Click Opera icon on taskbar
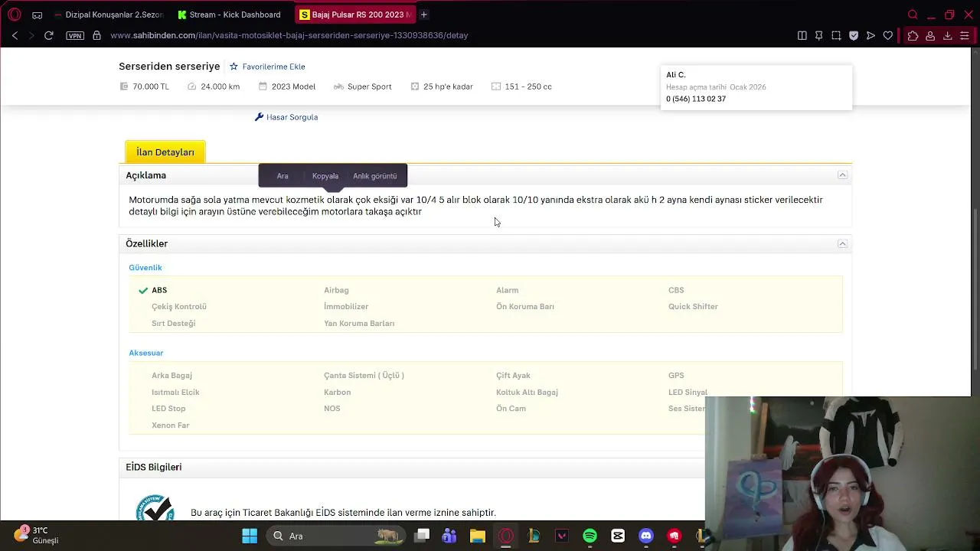Screen dimensions: 980x551 click(x=506, y=536)
